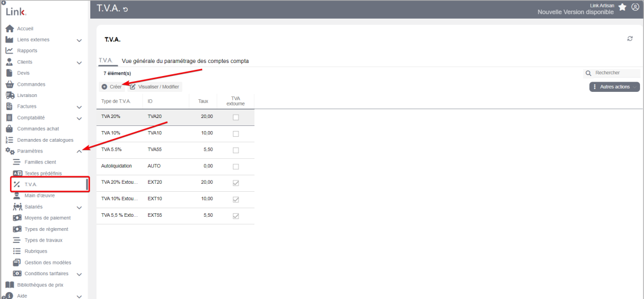Click the Moyens de paiement cash icon
Viewport: 644px width, 299px height.
point(17,218)
